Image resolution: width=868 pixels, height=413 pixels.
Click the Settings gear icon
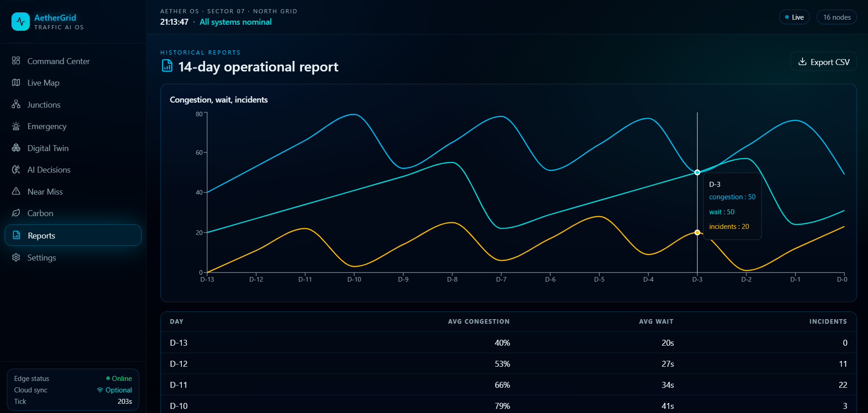[16, 257]
